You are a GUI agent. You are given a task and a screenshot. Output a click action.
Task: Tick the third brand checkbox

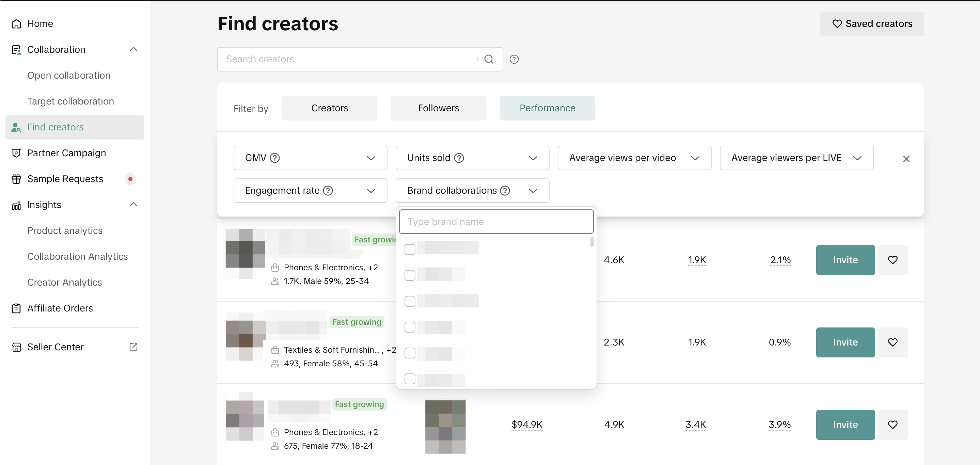click(x=410, y=301)
